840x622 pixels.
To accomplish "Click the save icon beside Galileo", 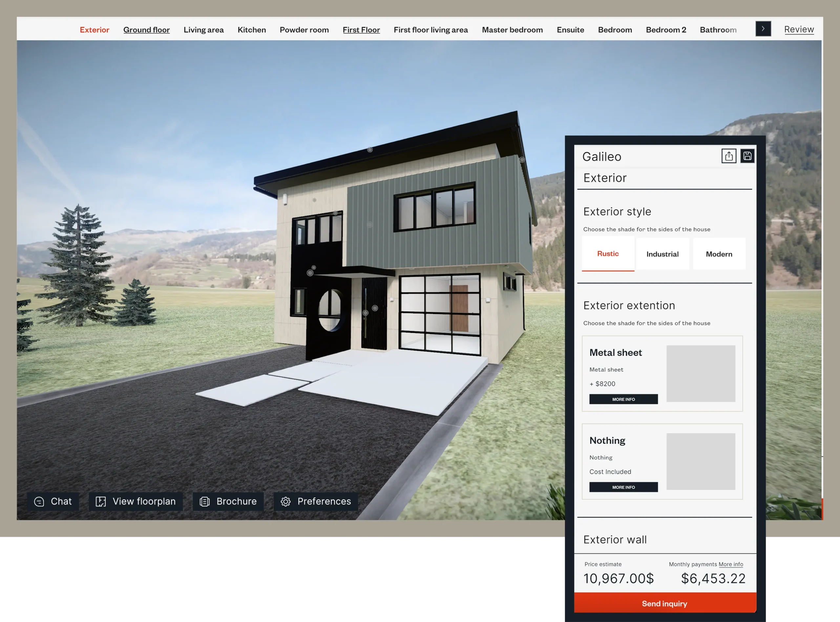I will coord(747,156).
